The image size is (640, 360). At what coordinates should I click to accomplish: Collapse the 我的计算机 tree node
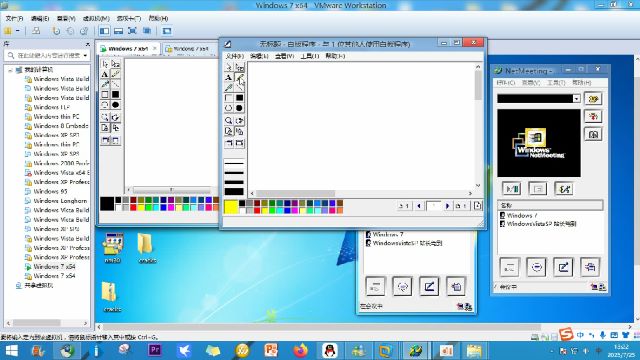[x=10, y=70]
